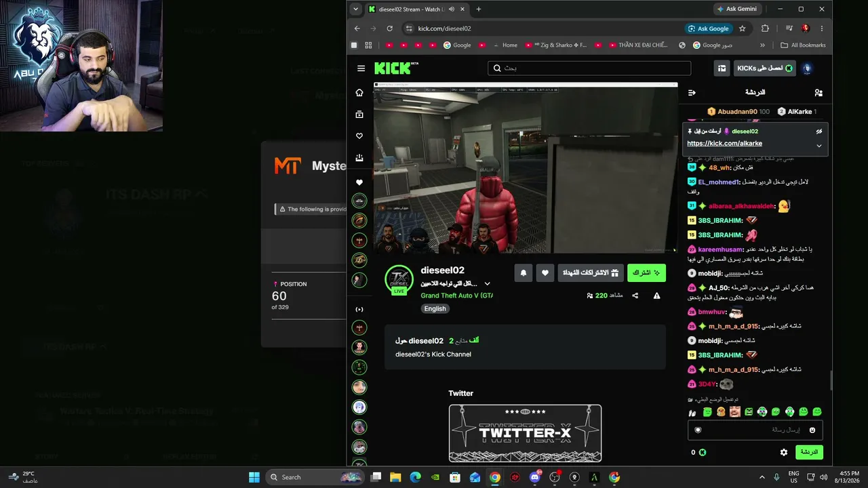
Task: Open the THẦN XE ĐẠI CHIẾN bookmark
Action: 637,45
